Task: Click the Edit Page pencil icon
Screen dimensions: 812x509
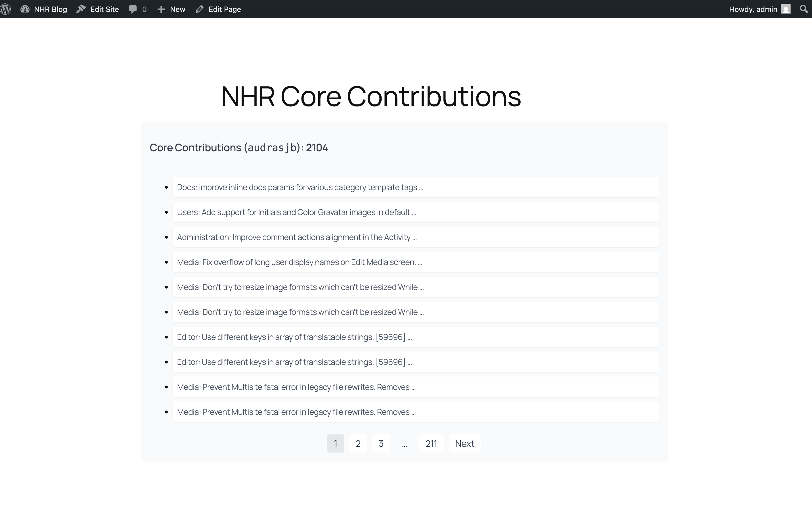Action: coord(200,9)
